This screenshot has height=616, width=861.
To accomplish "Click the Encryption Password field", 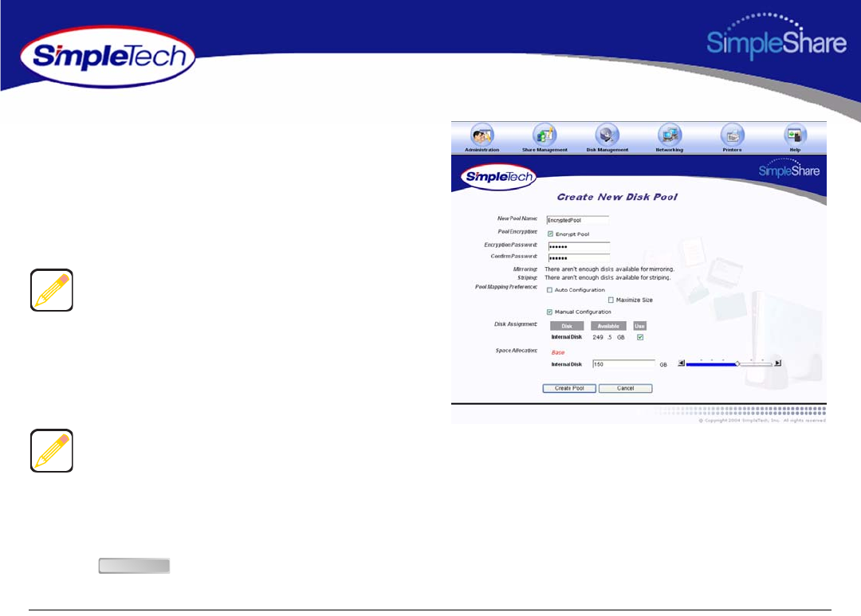I will pos(580,246).
